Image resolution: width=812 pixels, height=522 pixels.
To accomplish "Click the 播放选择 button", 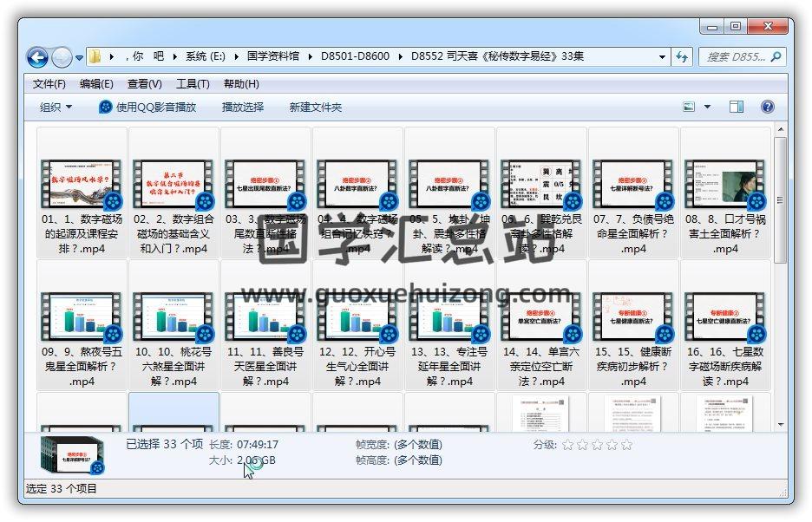I will [x=243, y=107].
